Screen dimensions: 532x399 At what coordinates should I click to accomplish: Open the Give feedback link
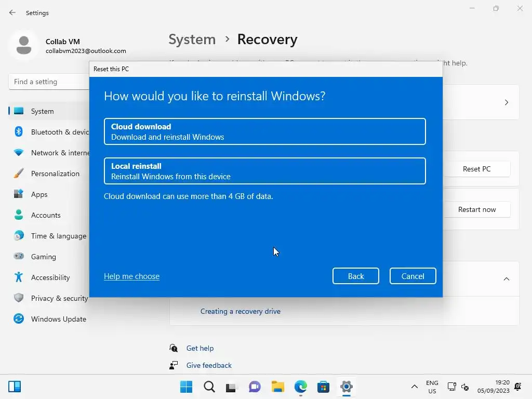point(209,365)
